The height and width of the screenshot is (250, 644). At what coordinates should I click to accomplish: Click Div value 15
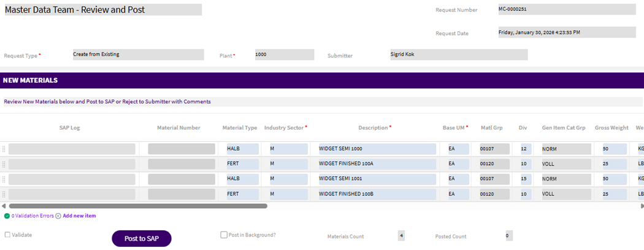[526, 179]
